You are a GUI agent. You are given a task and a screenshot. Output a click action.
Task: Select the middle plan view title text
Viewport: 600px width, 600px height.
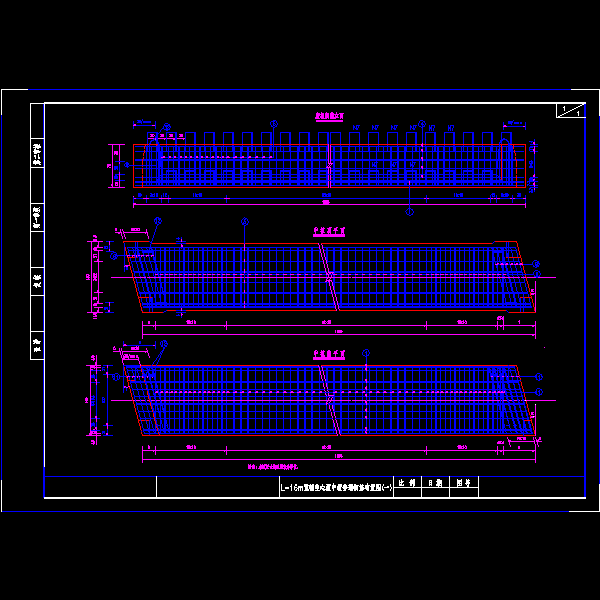[x=330, y=230]
